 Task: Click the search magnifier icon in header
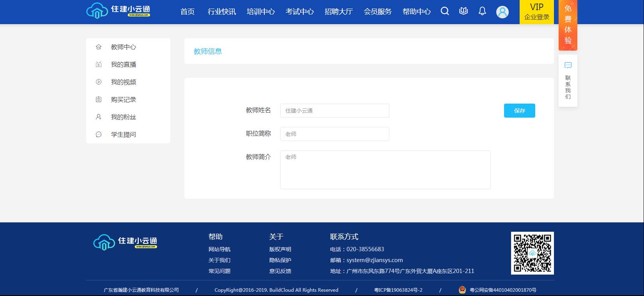tap(445, 11)
